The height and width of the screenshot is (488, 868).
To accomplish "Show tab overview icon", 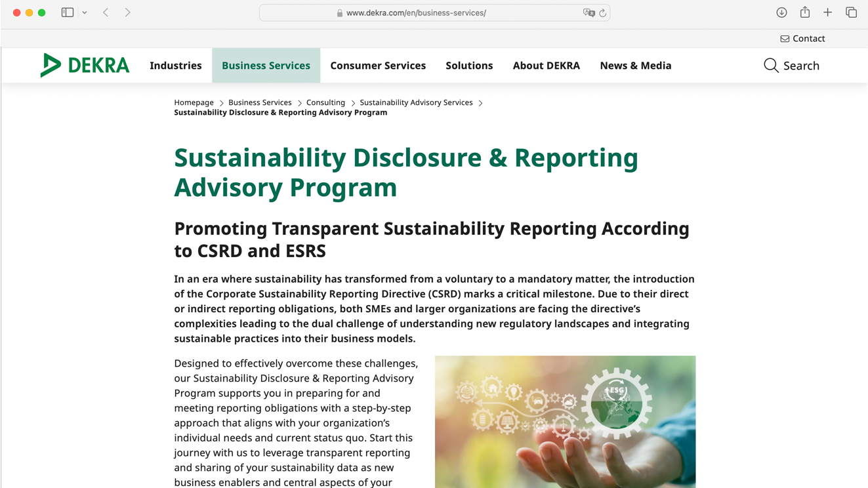I will tap(851, 12).
